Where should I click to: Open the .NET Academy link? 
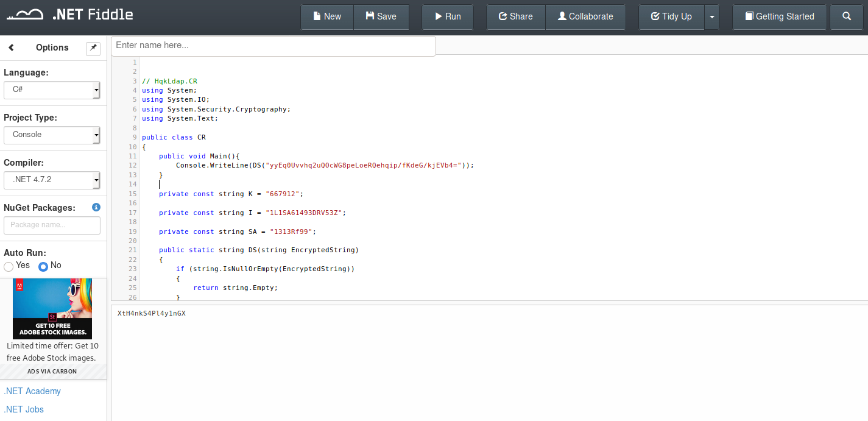32,391
